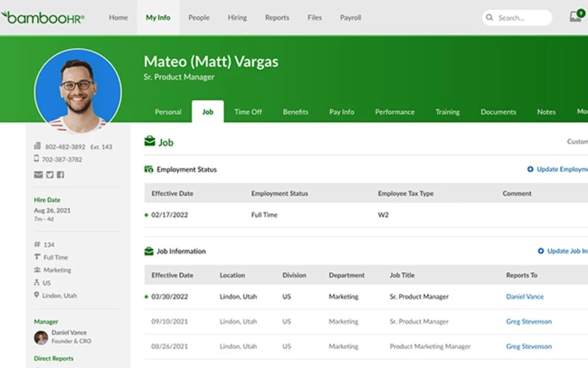Open the Performance tab

click(x=395, y=112)
